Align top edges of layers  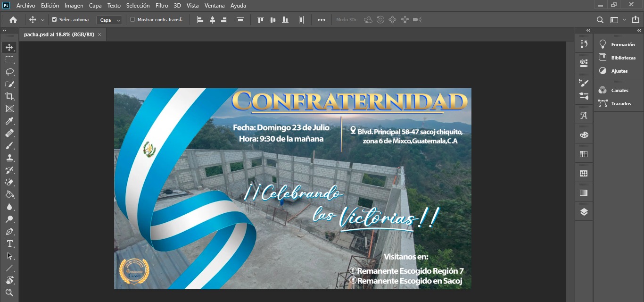tap(260, 20)
